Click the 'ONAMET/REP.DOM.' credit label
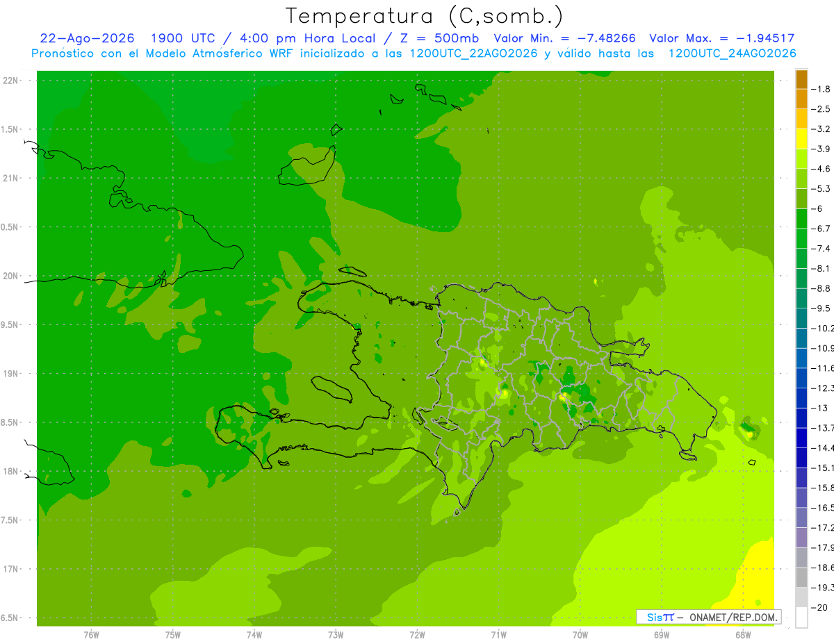Image resolution: width=834 pixels, height=644 pixels. [x=734, y=617]
